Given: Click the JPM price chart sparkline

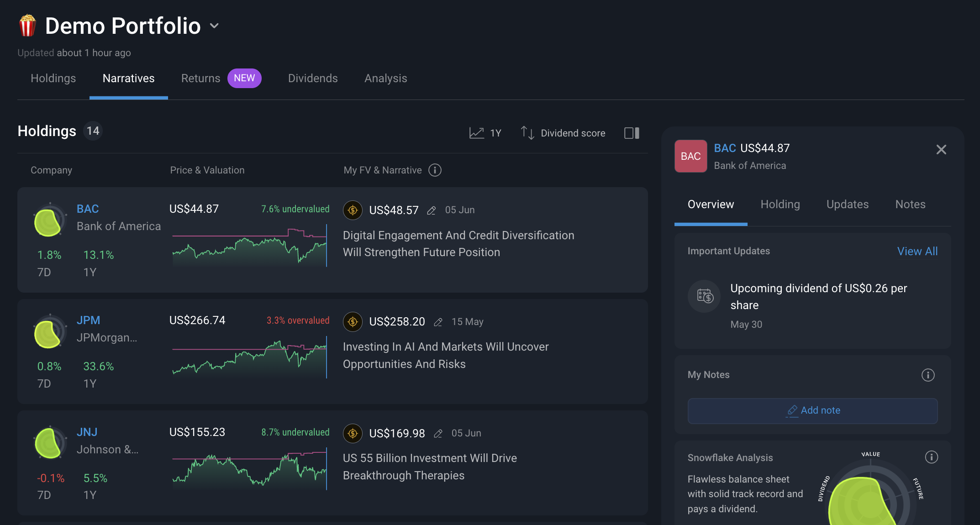Looking at the screenshot, I should point(249,357).
